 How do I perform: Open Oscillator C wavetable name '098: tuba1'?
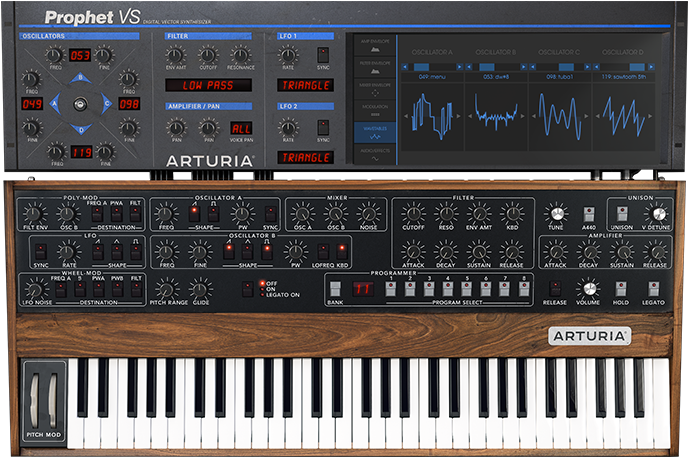(560, 77)
